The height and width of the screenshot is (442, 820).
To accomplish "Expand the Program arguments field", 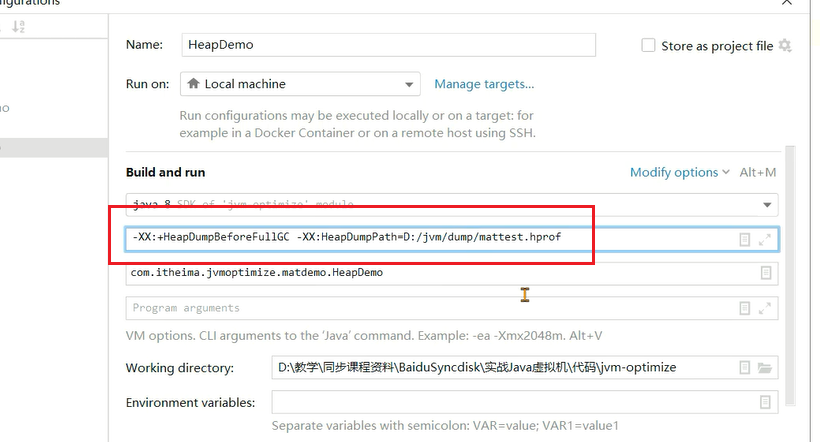I will coord(765,308).
